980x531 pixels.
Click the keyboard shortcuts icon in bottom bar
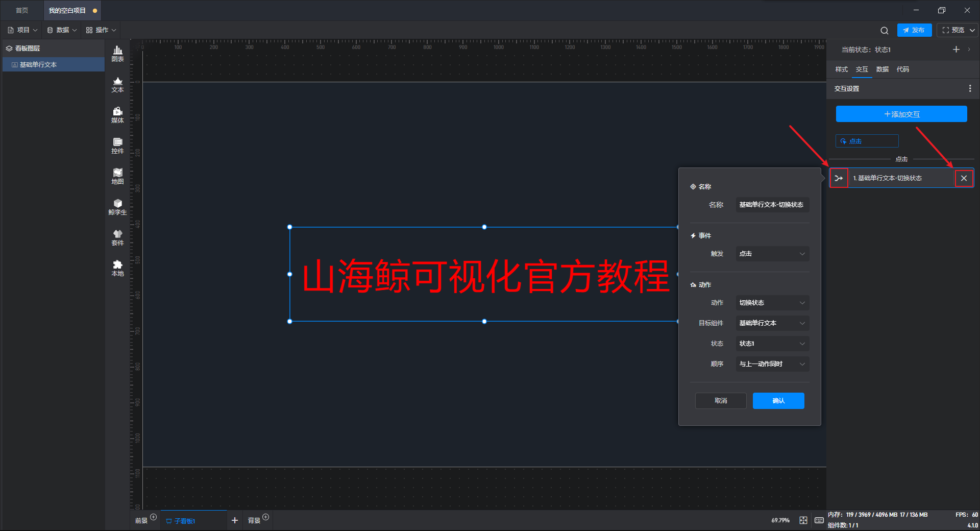(819, 520)
